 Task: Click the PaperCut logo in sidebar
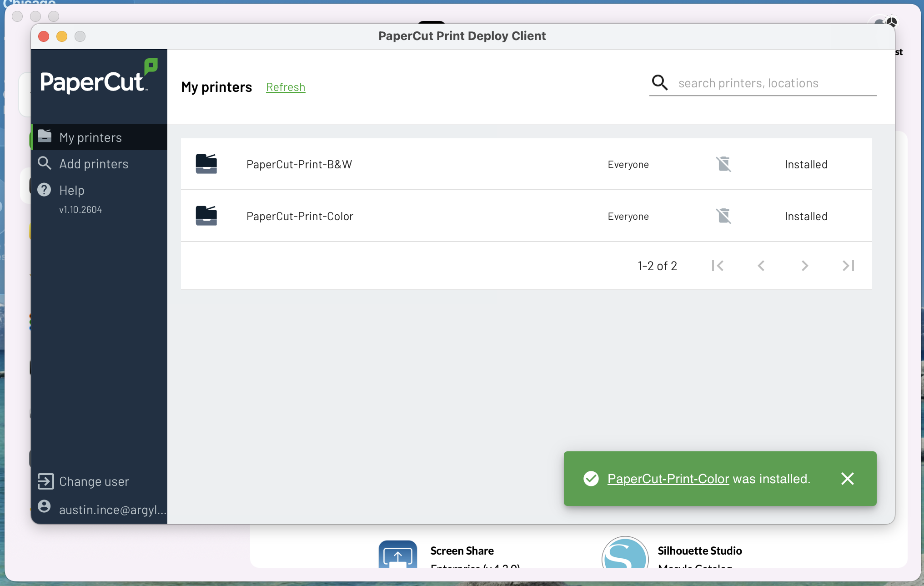pyautogui.click(x=98, y=77)
